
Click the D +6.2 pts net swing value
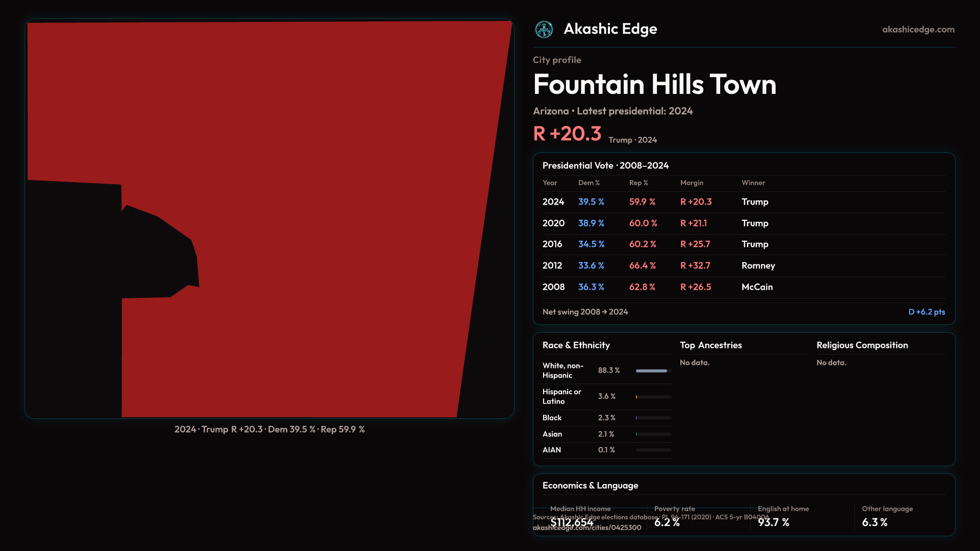click(926, 312)
